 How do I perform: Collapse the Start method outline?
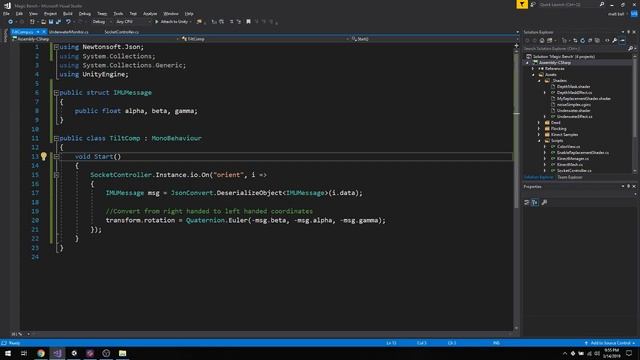[x=56, y=157]
